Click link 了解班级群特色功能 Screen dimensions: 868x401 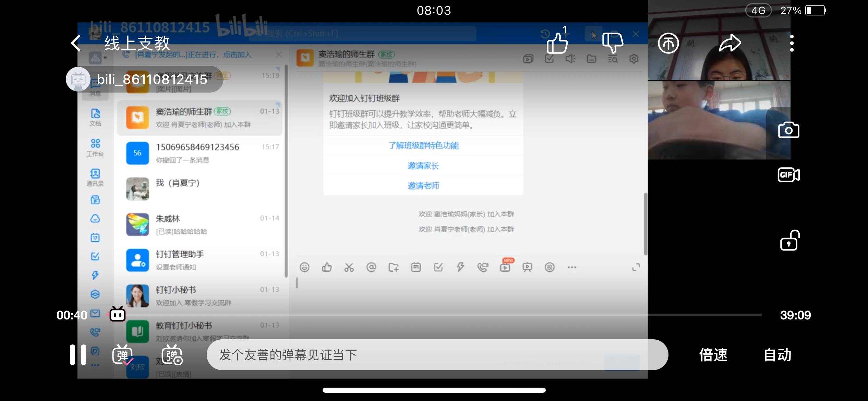coord(423,145)
